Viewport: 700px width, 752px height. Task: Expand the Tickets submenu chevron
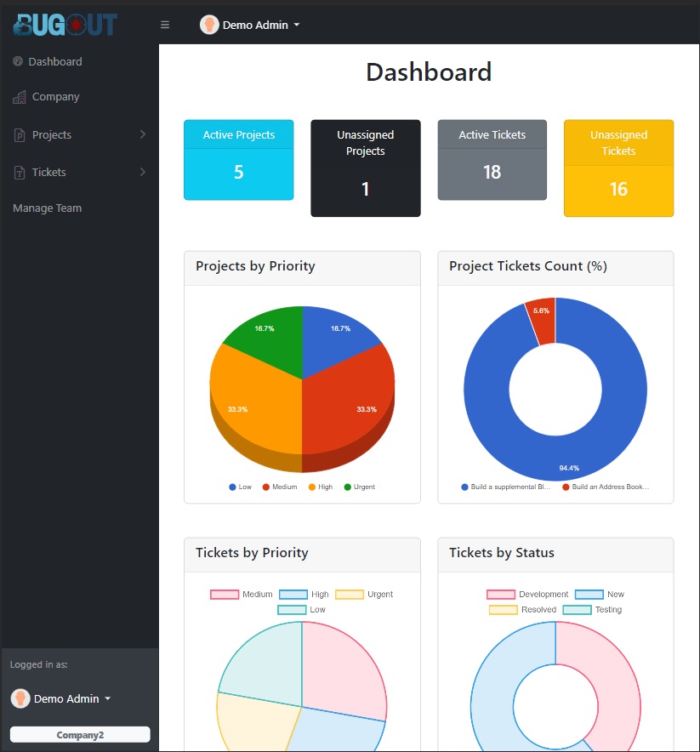click(143, 172)
